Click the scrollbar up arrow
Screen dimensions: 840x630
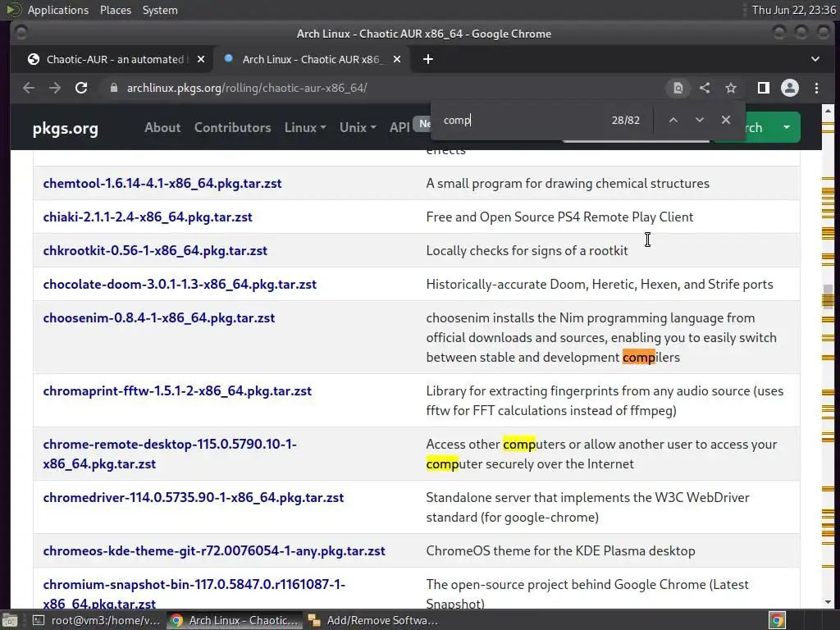pos(829,111)
